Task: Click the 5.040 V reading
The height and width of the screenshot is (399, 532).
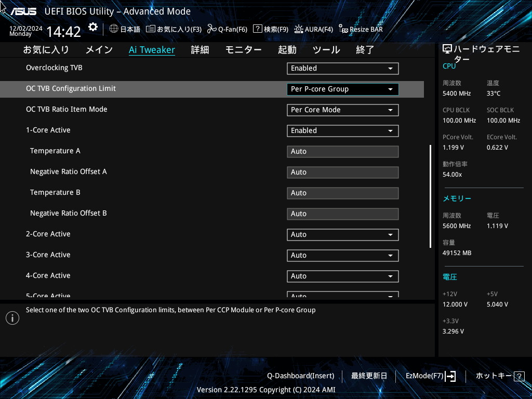Action: click(x=497, y=304)
